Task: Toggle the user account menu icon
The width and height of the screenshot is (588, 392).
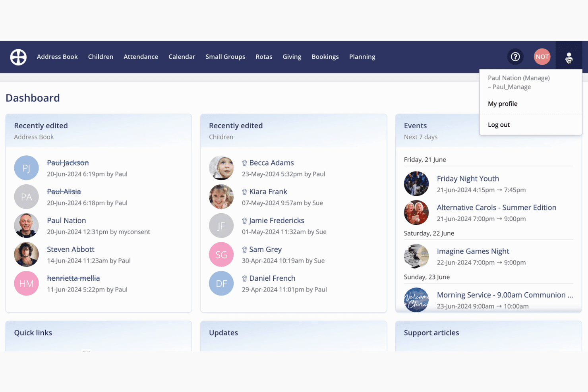Action: coord(569,57)
